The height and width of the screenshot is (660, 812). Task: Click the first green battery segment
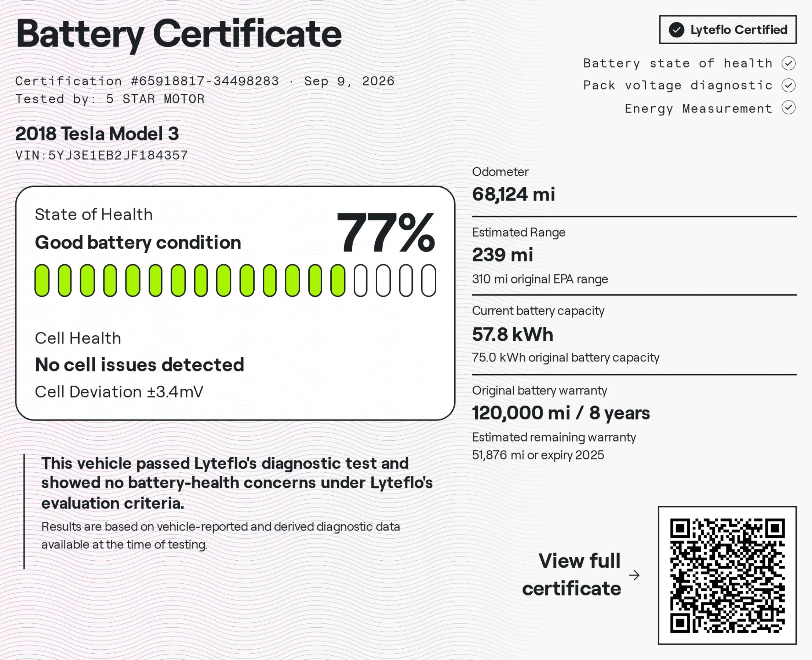(x=42, y=280)
